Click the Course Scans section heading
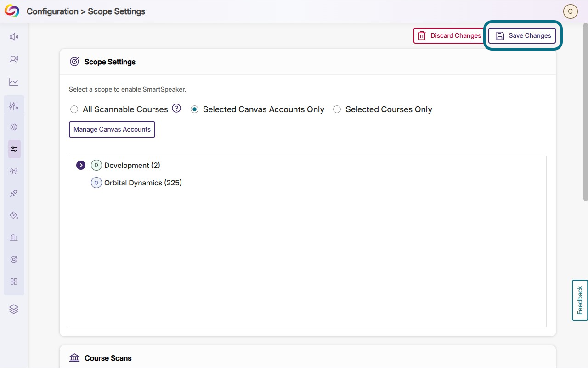Image resolution: width=588 pixels, height=368 pixels. coord(108,358)
